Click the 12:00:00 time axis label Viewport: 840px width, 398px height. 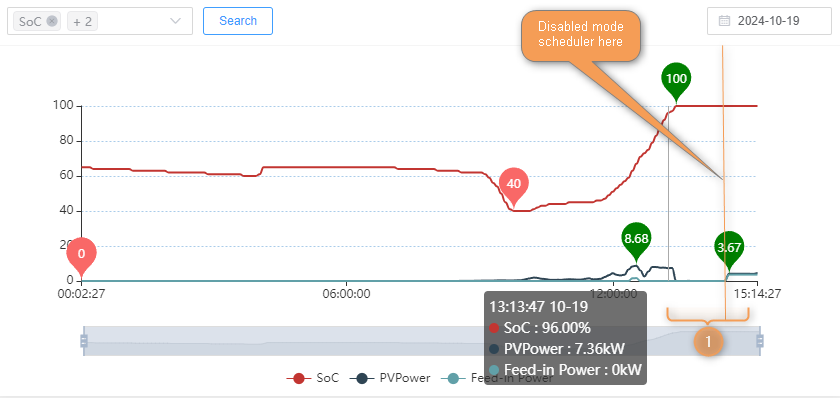tap(613, 294)
